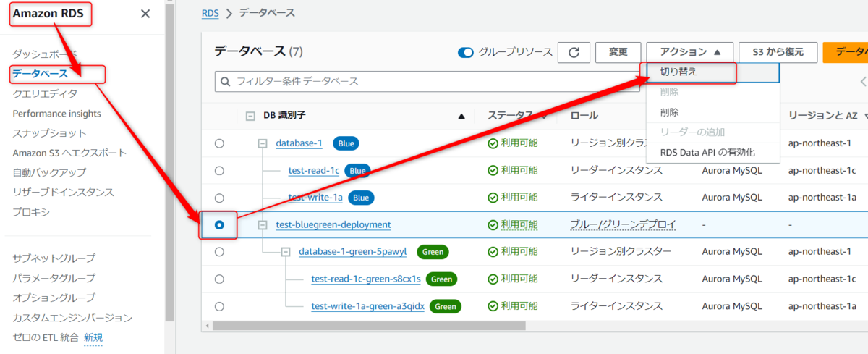Viewport: 868px width, 354px height.
Task: Open the test-write-1a instance link
Action: click(x=315, y=198)
